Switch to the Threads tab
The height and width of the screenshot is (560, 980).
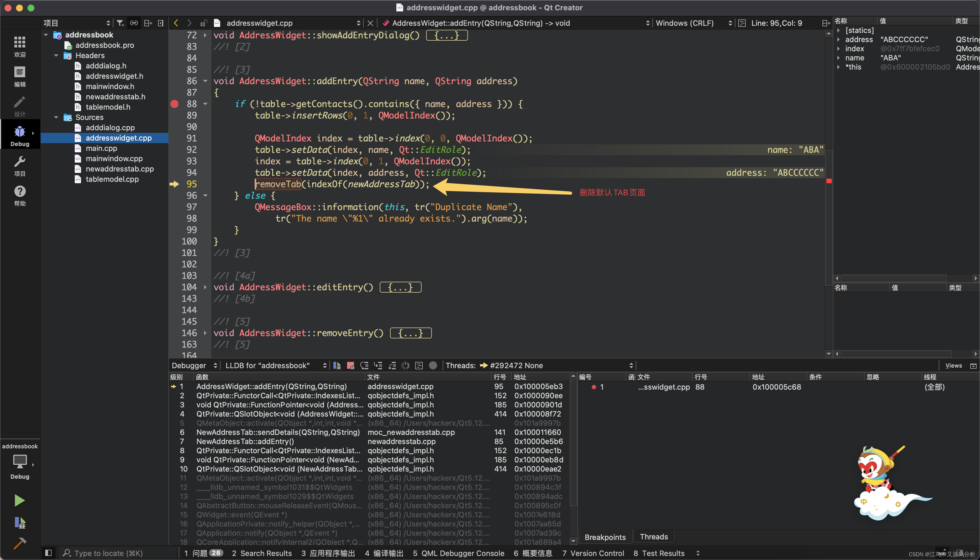click(654, 537)
